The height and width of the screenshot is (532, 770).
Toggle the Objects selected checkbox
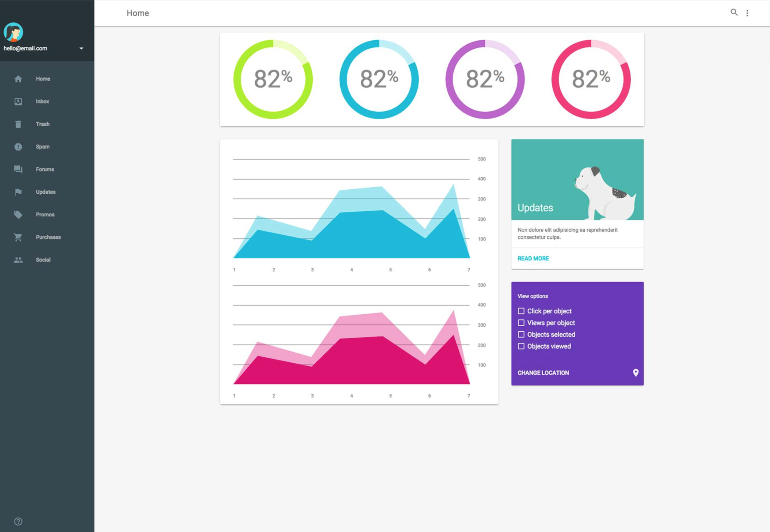pos(521,334)
